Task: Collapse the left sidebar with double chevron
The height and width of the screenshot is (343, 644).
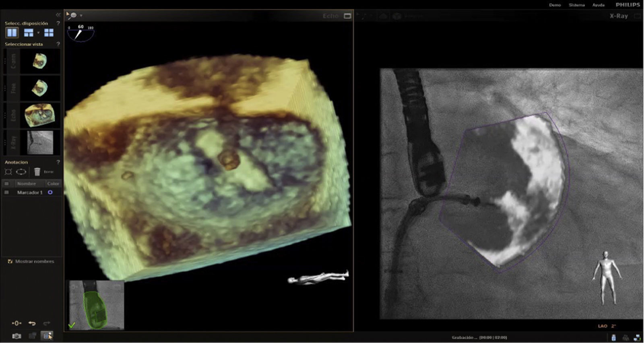Action: pos(58,14)
